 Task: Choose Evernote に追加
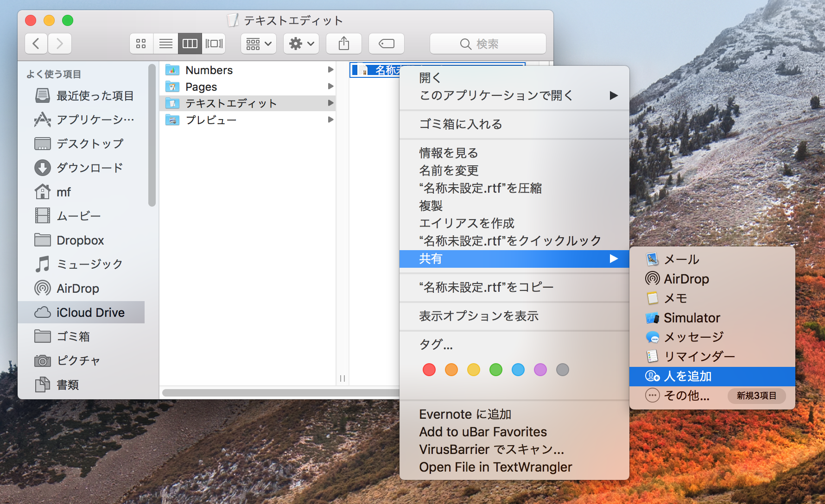[514, 414]
